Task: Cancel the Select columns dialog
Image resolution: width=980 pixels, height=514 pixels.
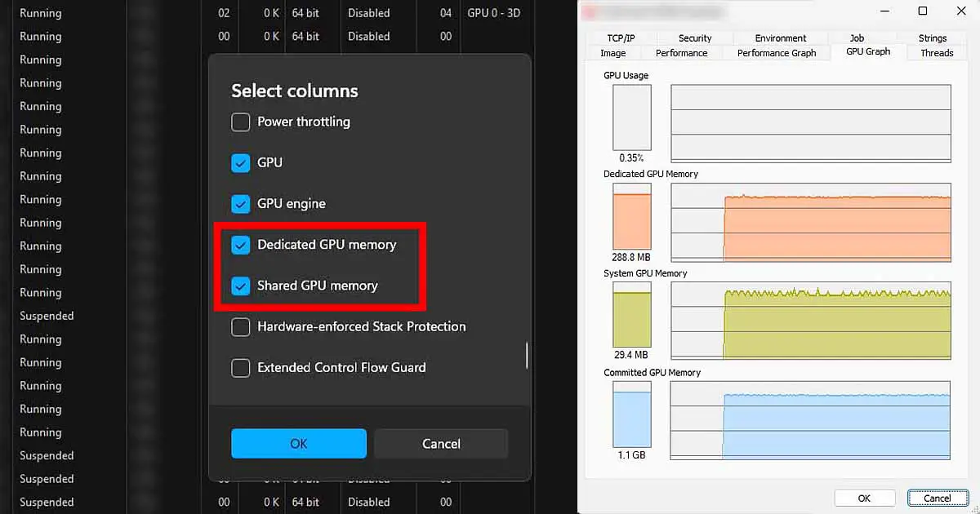Action: point(440,443)
